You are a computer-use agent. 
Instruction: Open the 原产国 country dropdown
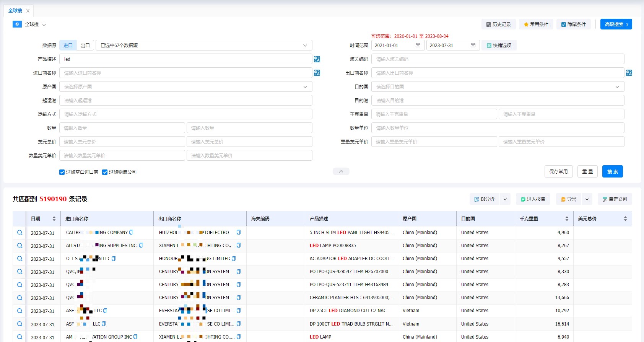point(186,86)
